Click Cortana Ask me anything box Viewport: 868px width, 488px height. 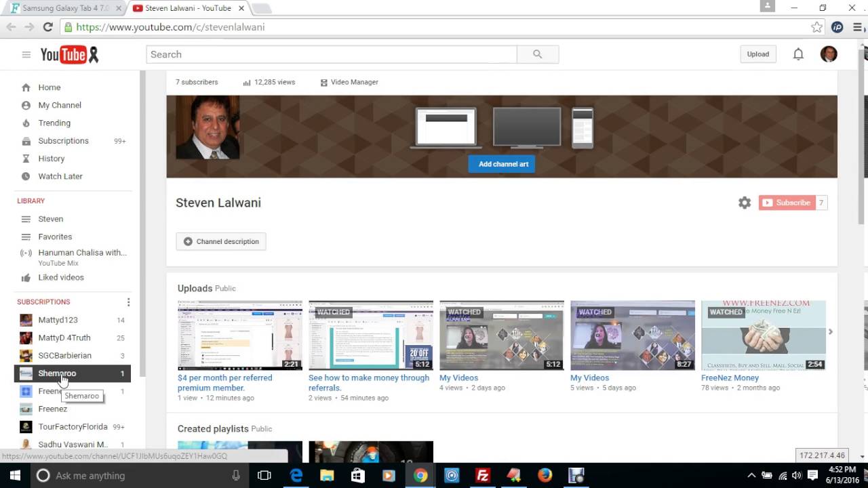pos(138,475)
